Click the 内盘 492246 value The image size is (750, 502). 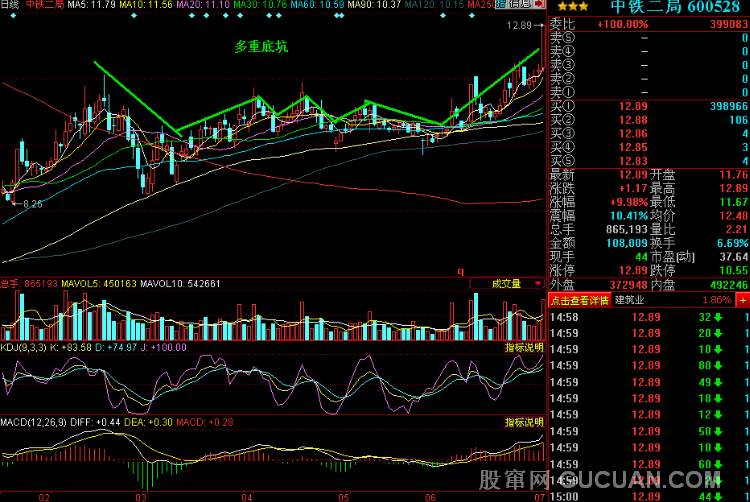[x=729, y=285]
